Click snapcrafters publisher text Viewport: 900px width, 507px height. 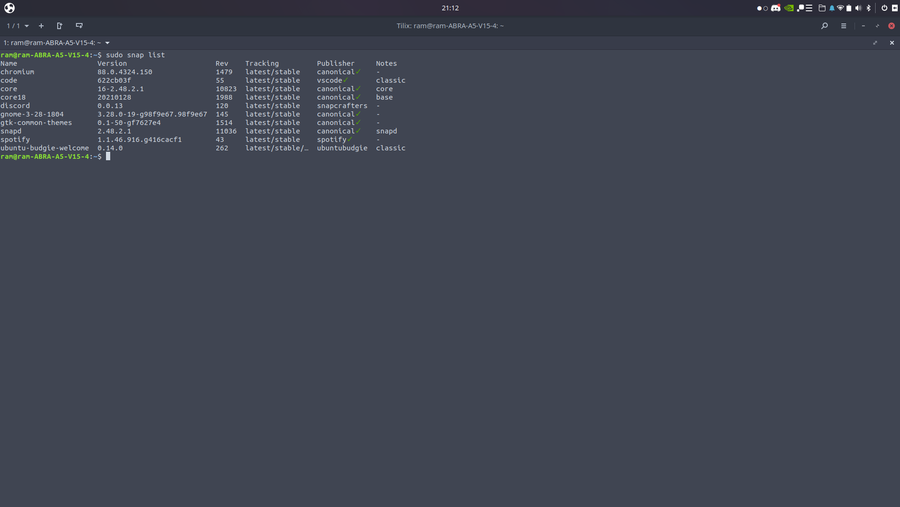[342, 106]
